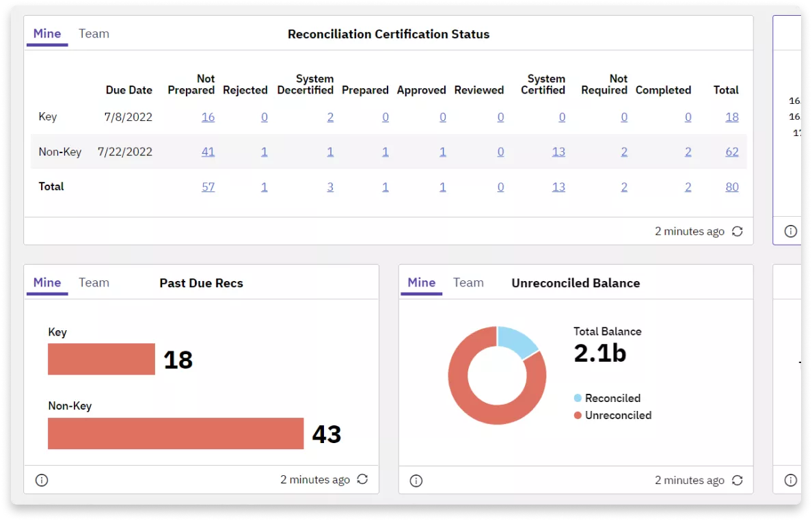Viewport: 812px width, 521px height.
Task: Open info icon on Past Due Recs
Action: tap(42, 480)
